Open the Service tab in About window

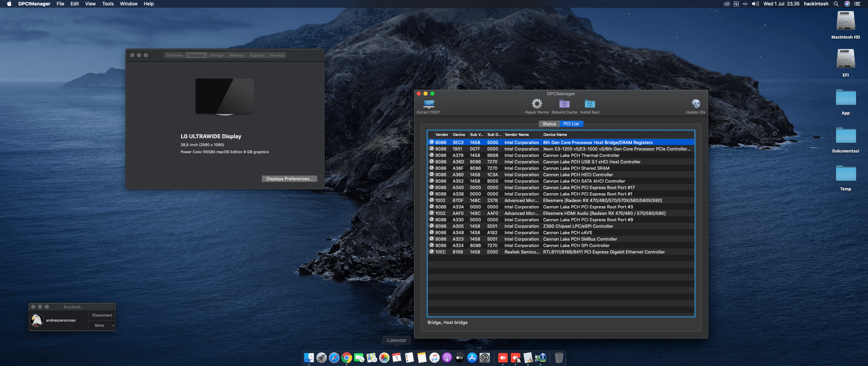point(277,55)
